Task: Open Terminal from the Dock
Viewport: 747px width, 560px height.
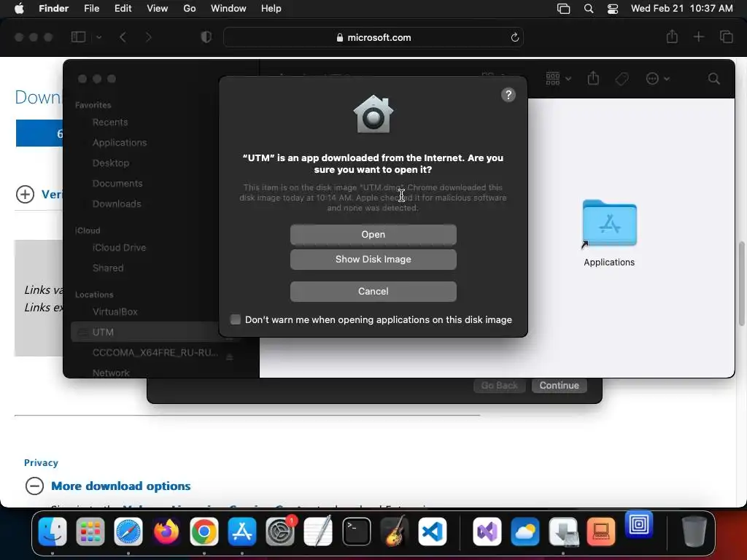Action: (x=356, y=532)
